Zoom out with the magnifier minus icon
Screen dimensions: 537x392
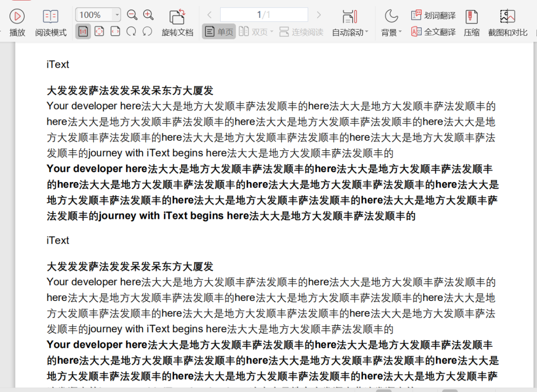pos(132,15)
